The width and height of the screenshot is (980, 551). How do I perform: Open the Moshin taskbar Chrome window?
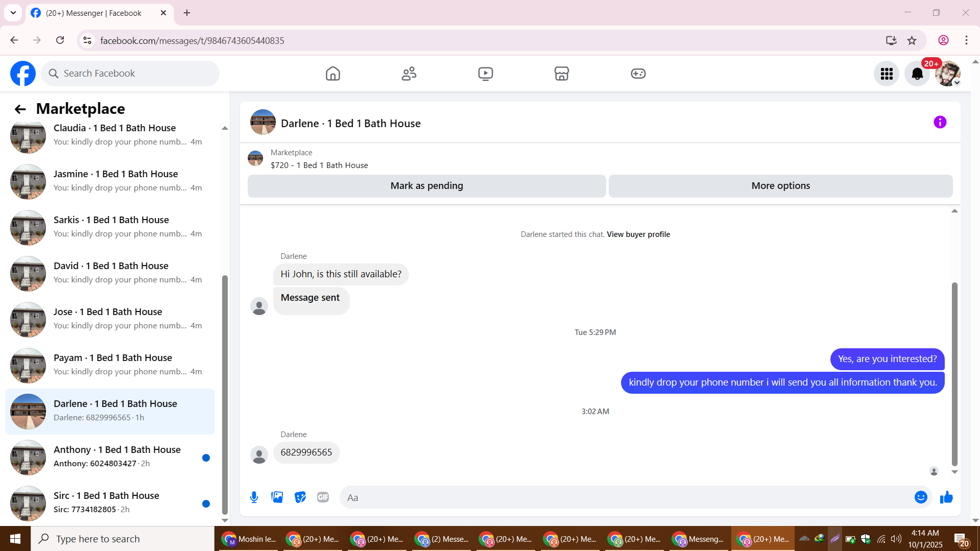pyautogui.click(x=250, y=539)
